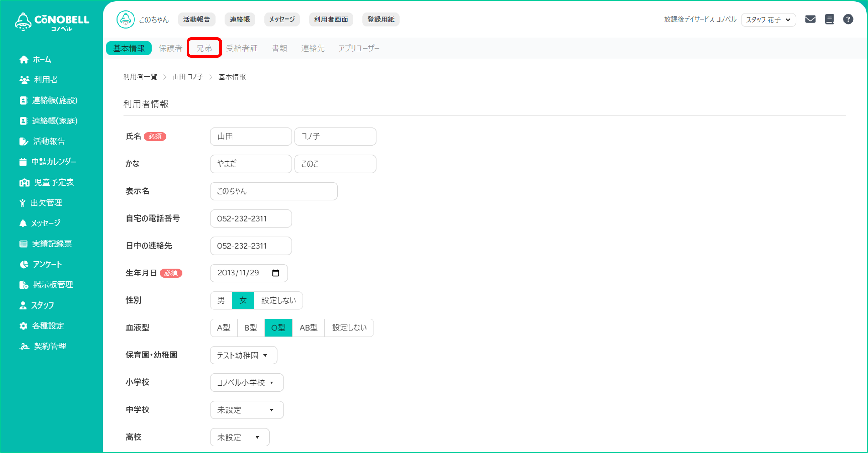Click the 活動報告 document icon in sidebar
868x453 pixels.
click(x=24, y=141)
